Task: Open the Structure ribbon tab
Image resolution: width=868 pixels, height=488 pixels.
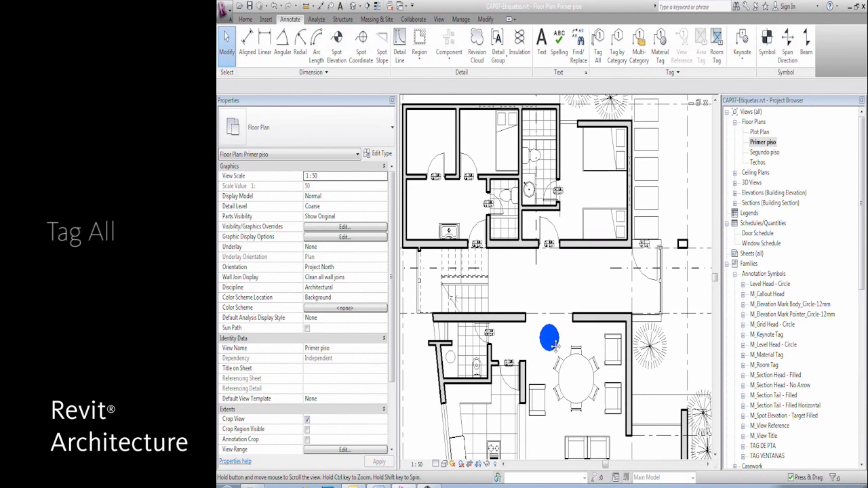Action: [342, 20]
